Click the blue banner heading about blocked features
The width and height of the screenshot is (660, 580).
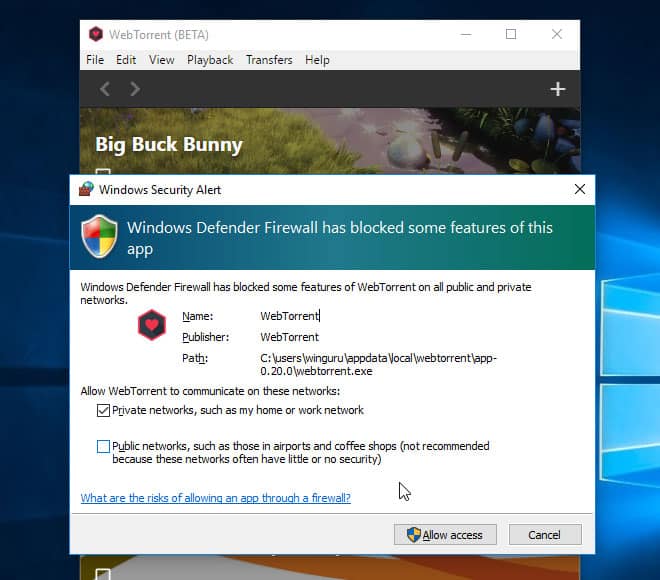340,238
